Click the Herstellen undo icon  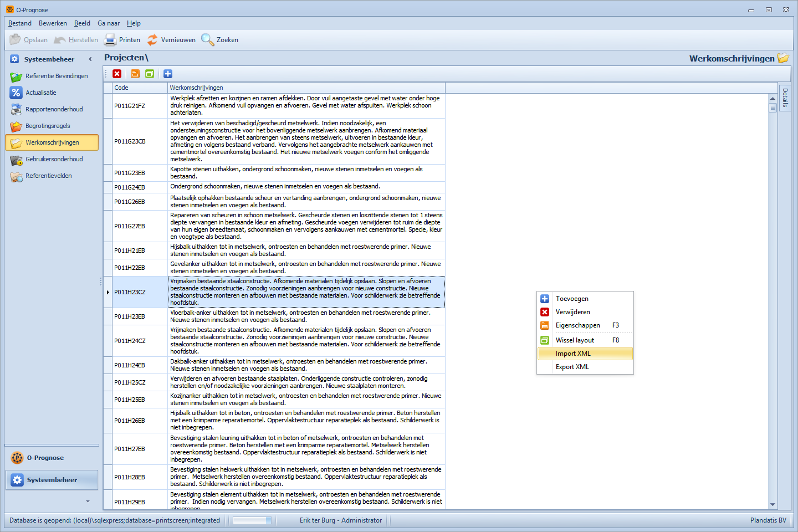(x=60, y=40)
